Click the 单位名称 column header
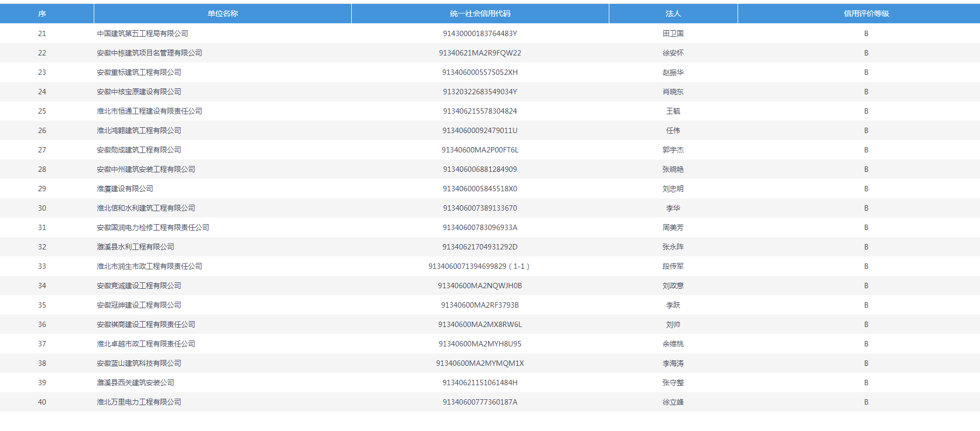The width and height of the screenshot is (980, 431). [x=223, y=13]
